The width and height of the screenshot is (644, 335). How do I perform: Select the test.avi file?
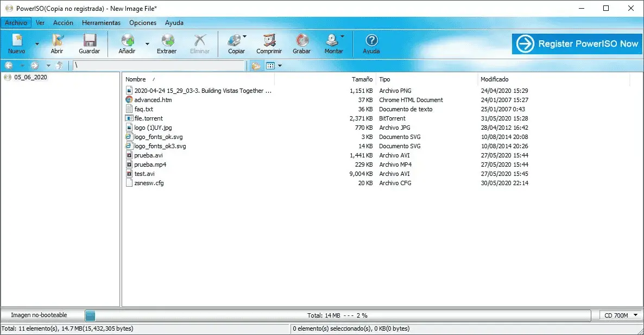144,174
